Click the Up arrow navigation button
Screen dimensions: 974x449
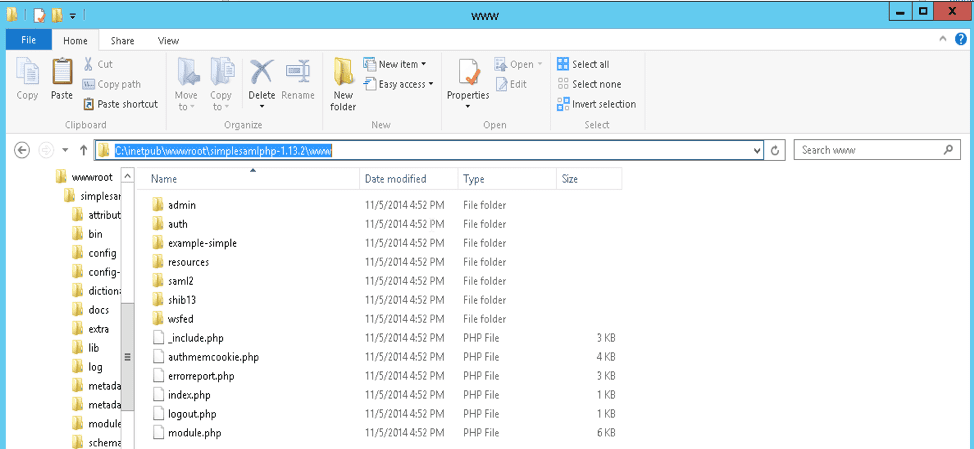(84, 150)
